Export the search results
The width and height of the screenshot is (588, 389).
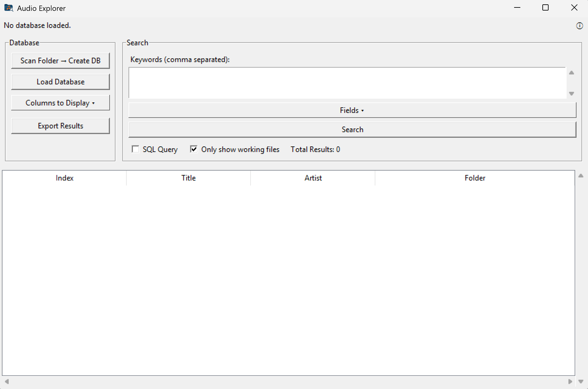coord(61,126)
